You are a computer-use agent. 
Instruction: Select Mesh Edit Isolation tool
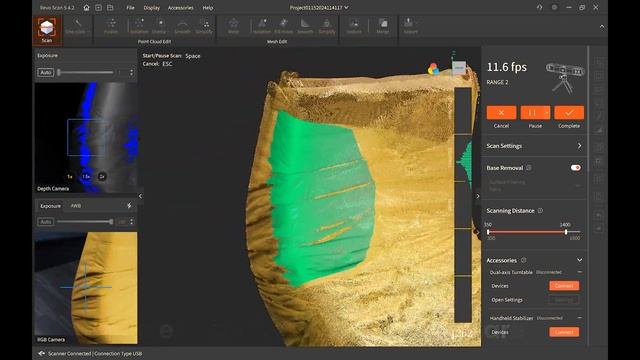(262, 27)
